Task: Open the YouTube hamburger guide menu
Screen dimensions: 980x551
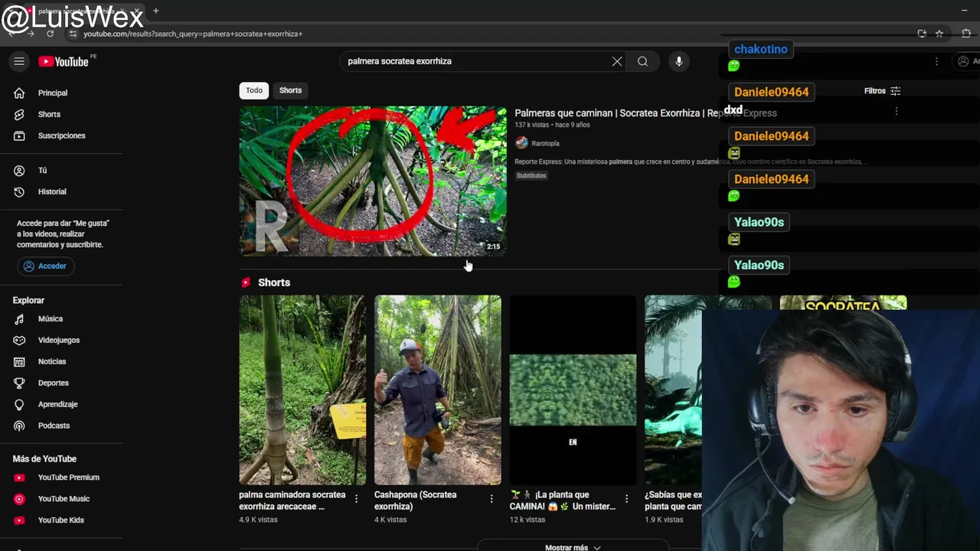Action: tap(19, 61)
